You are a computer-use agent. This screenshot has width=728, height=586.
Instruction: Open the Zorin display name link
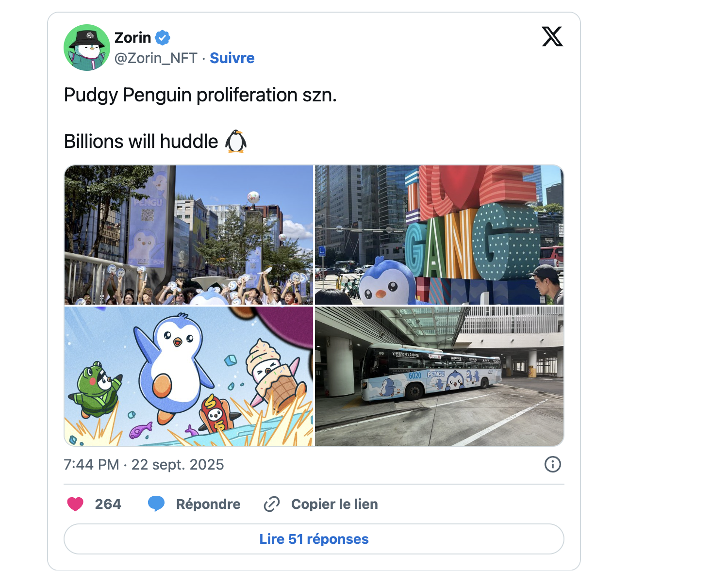[132, 37]
